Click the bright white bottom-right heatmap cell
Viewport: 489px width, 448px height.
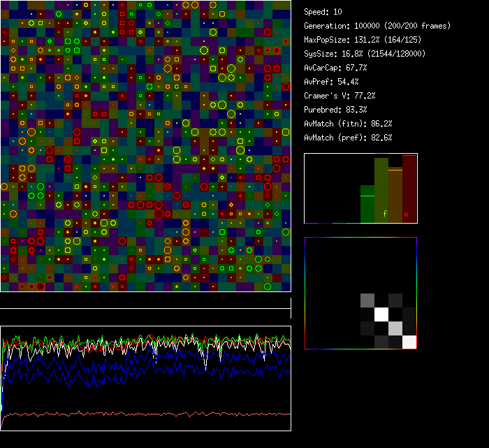click(409, 342)
